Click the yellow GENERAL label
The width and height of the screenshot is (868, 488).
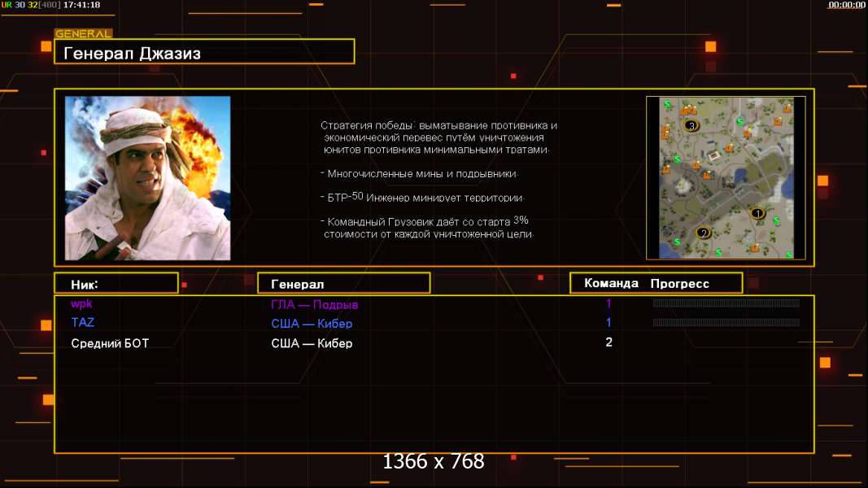pos(83,33)
